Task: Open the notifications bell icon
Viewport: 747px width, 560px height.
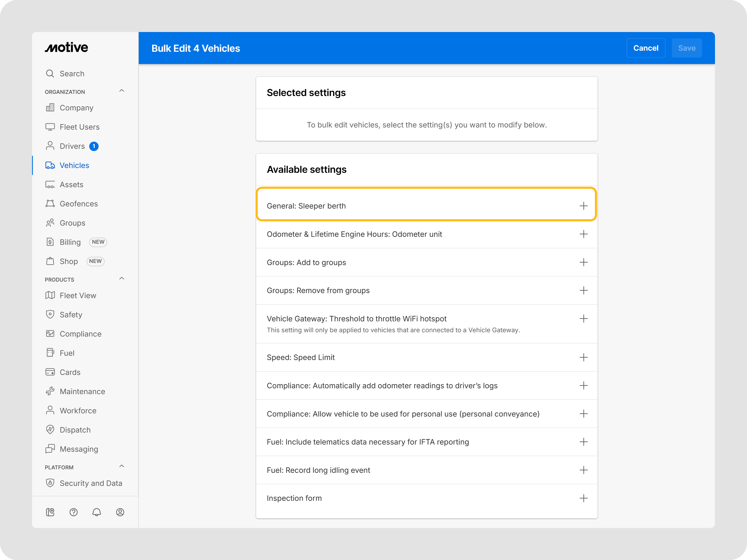Action: [97, 512]
